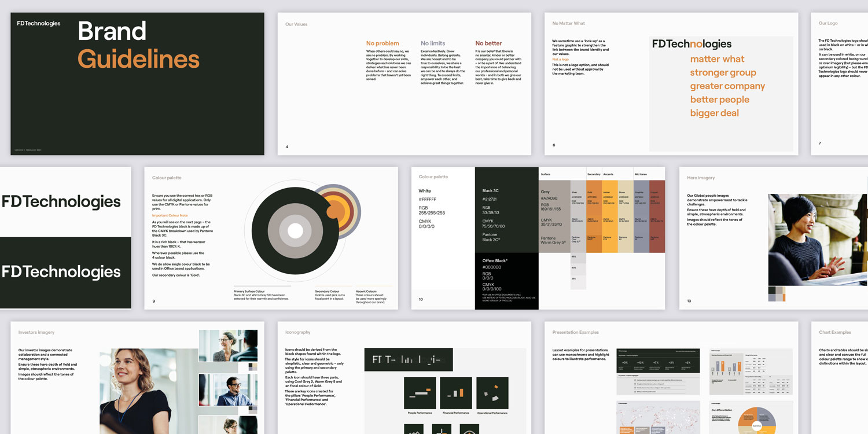Click the 'greater company' lock-up line
The height and width of the screenshot is (434, 868).
pos(727,86)
